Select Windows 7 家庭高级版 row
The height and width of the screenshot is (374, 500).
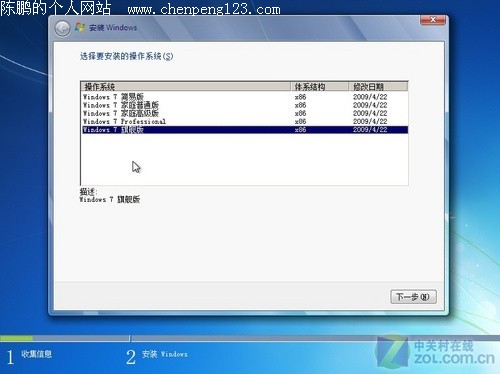click(245, 113)
